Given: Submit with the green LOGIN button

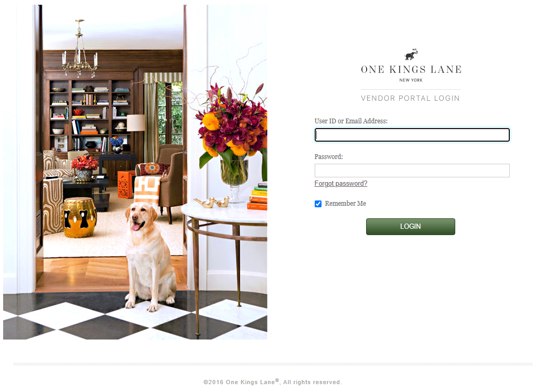Looking at the screenshot, I should 411,227.
